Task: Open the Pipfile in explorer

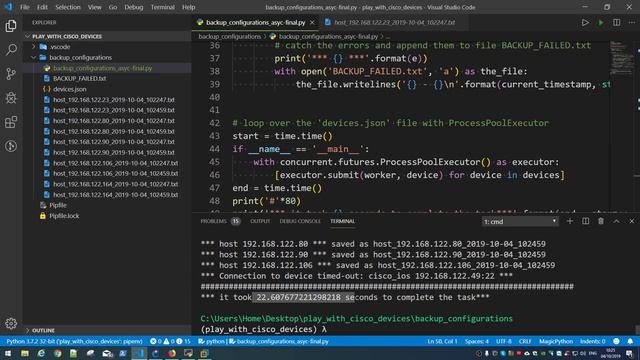Action: coord(58,205)
